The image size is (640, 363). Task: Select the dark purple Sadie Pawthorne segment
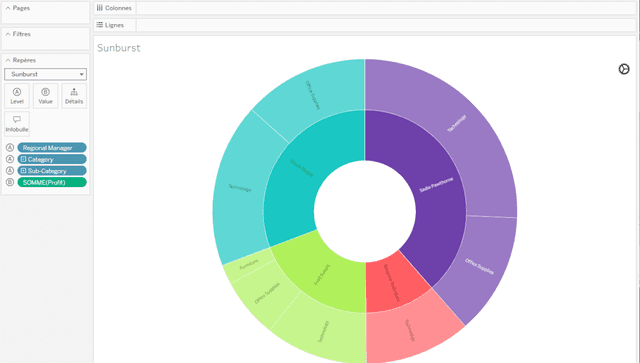click(x=436, y=185)
